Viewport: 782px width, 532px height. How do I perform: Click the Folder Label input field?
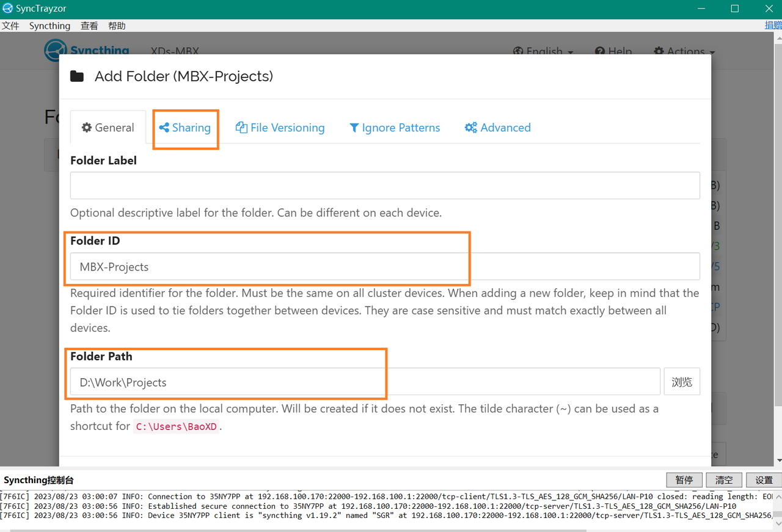tap(385, 186)
